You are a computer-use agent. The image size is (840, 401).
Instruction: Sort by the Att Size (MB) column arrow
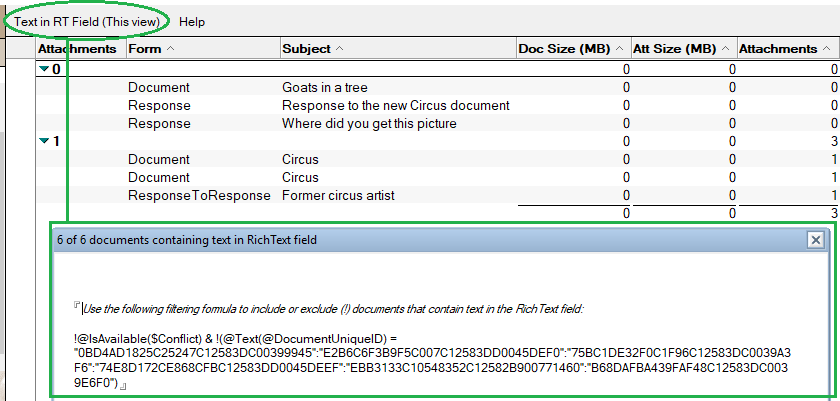[726, 49]
